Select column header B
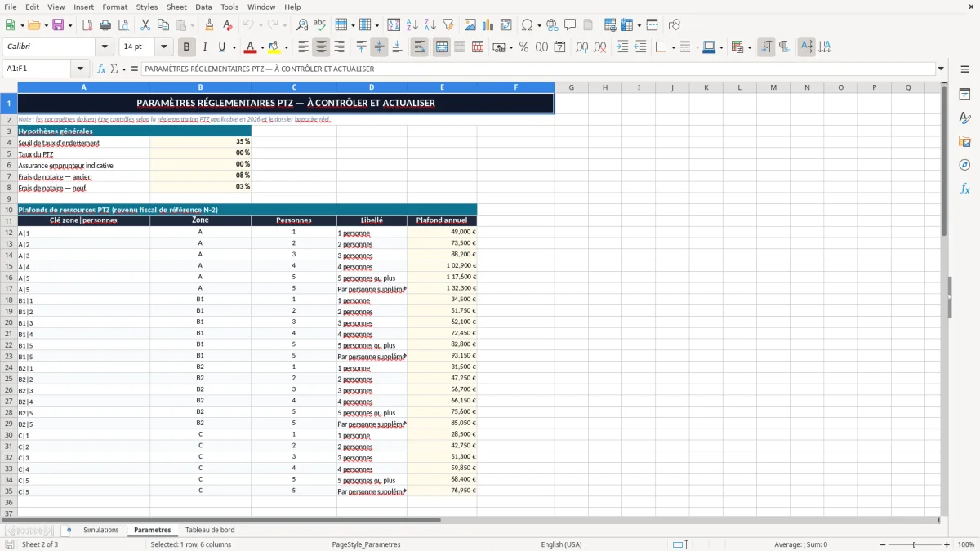The image size is (980, 551). click(x=201, y=87)
